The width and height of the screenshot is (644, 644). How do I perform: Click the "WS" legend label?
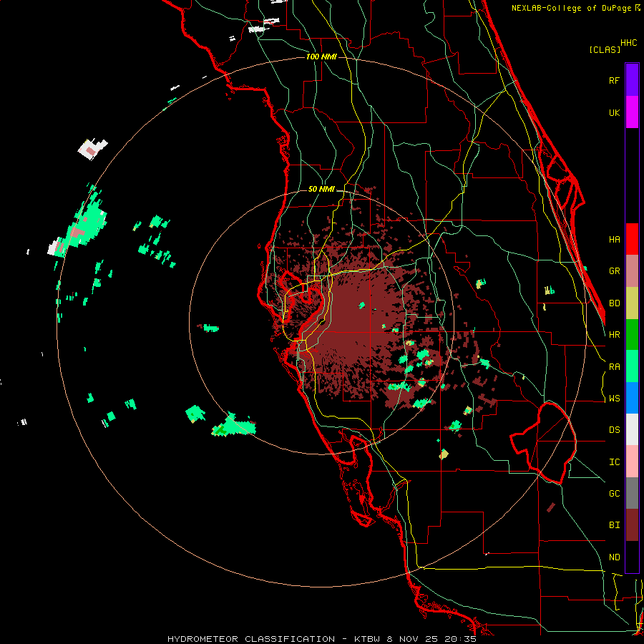pos(614,399)
